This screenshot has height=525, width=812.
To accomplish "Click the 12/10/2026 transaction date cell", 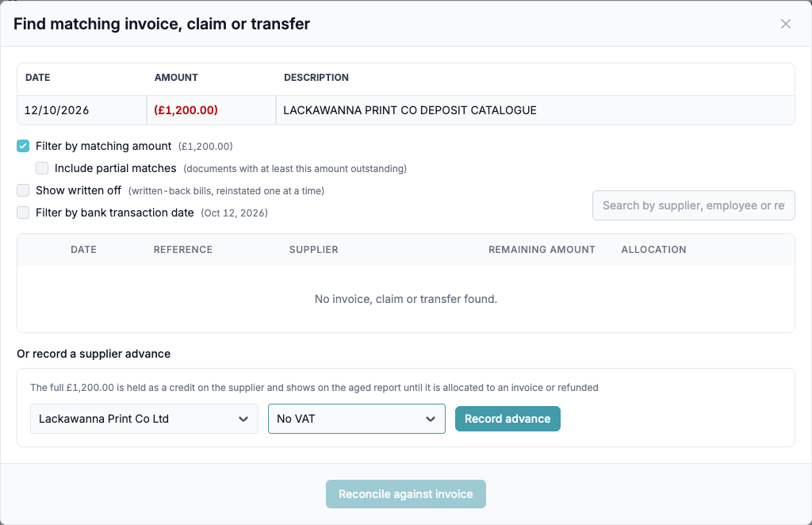I will [x=82, y=110].
